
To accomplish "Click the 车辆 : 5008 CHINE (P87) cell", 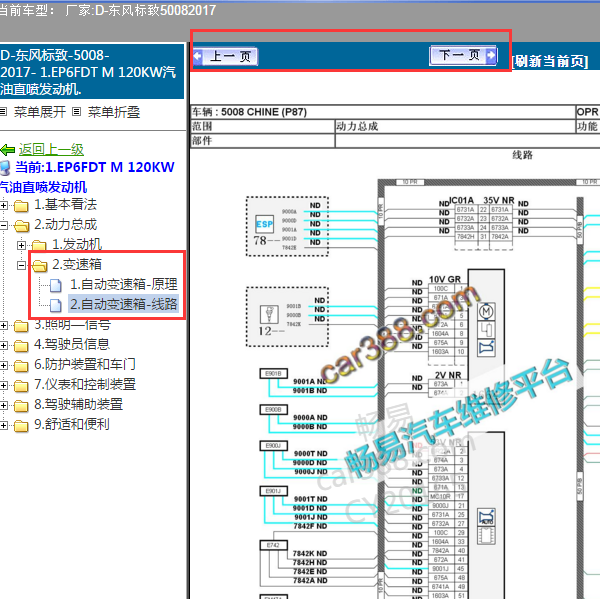I will [x=383, y=112].
